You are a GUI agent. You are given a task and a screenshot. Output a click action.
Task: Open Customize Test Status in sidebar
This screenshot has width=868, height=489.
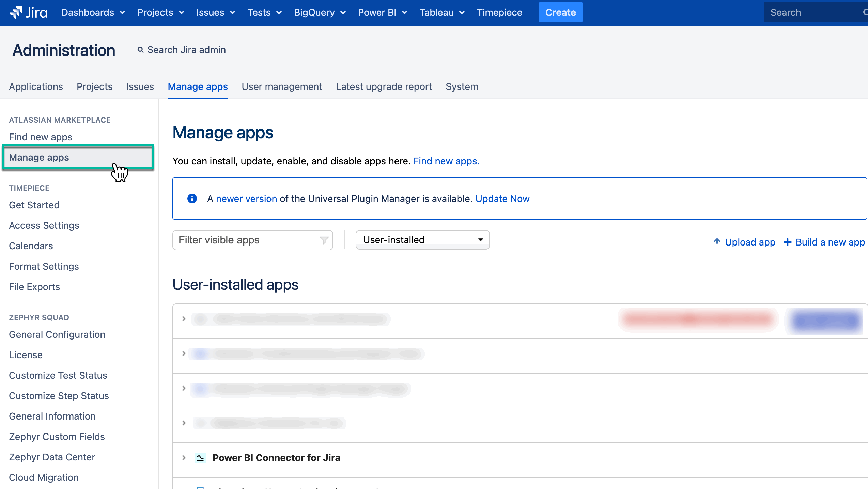(x=58, y=376)
